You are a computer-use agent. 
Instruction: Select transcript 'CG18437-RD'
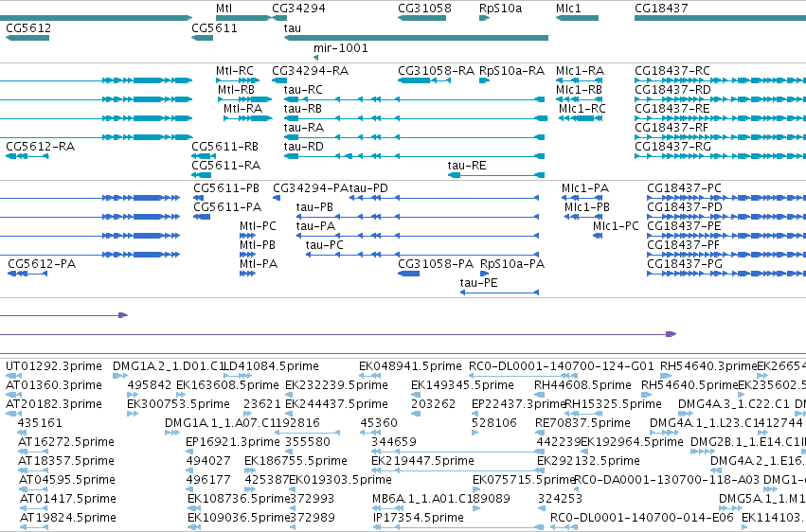click(x=672, y=89)
